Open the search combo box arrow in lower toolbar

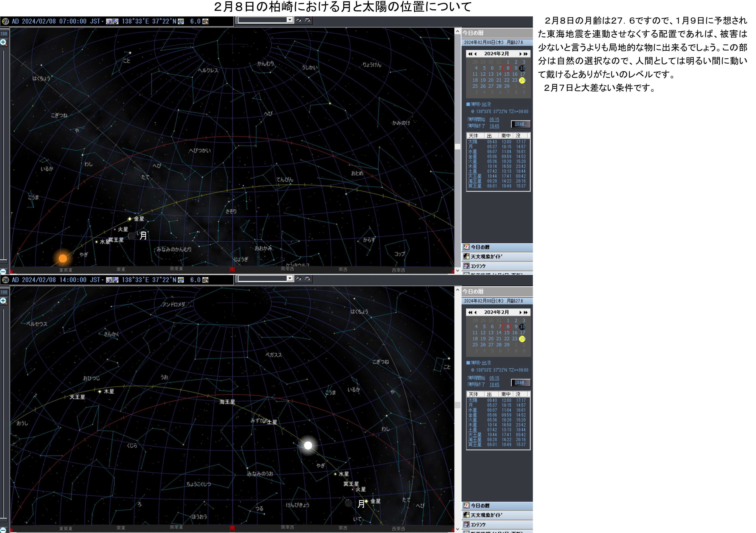(x=290, y=279)
